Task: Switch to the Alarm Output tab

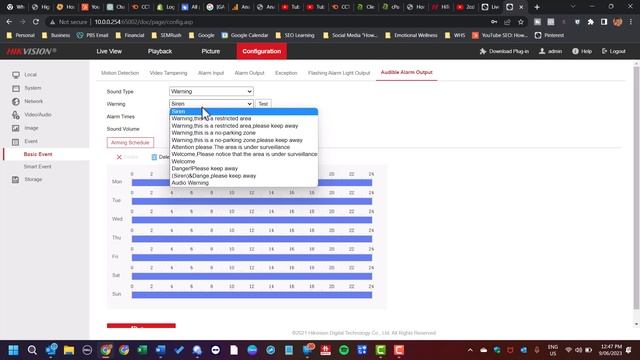Action: (x=249, y=73)
